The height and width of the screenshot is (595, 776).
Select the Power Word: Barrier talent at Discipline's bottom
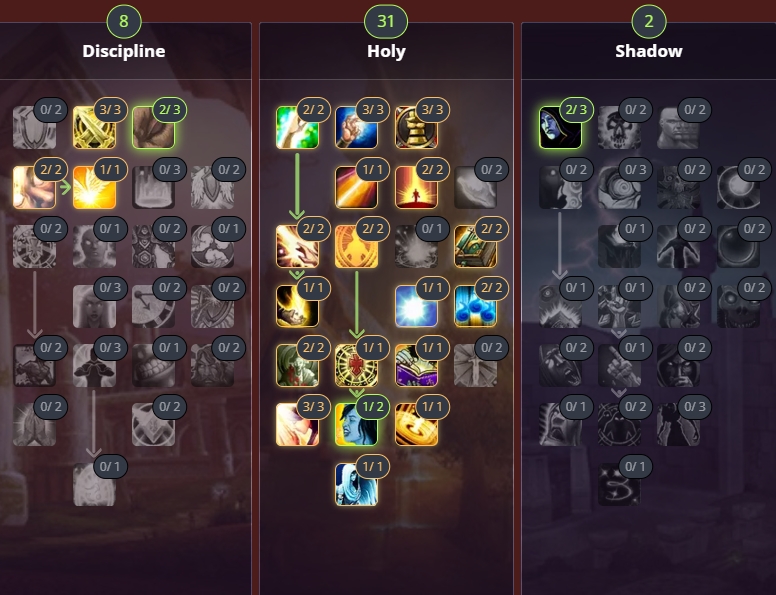(94, 484)
